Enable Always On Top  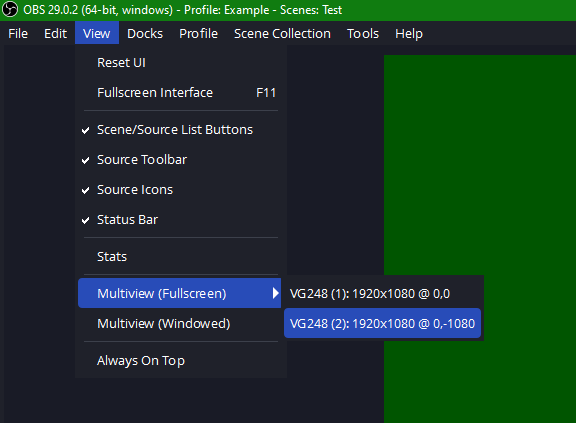180,361
